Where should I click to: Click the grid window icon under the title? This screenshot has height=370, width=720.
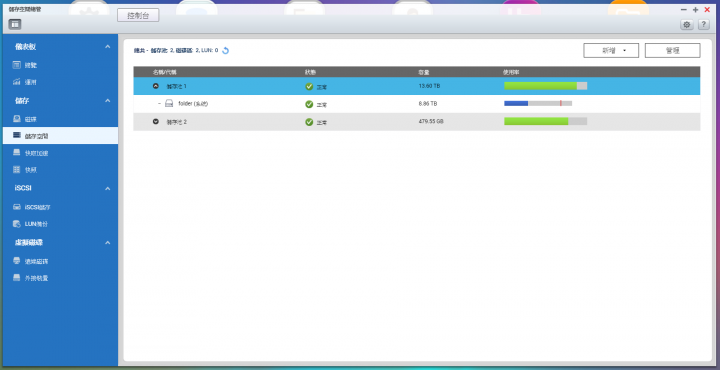(x=15, y=24)
